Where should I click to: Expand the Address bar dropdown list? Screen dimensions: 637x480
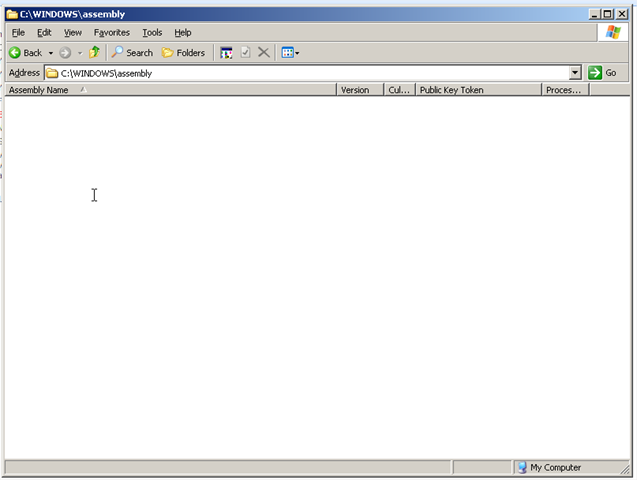[575, 73]
